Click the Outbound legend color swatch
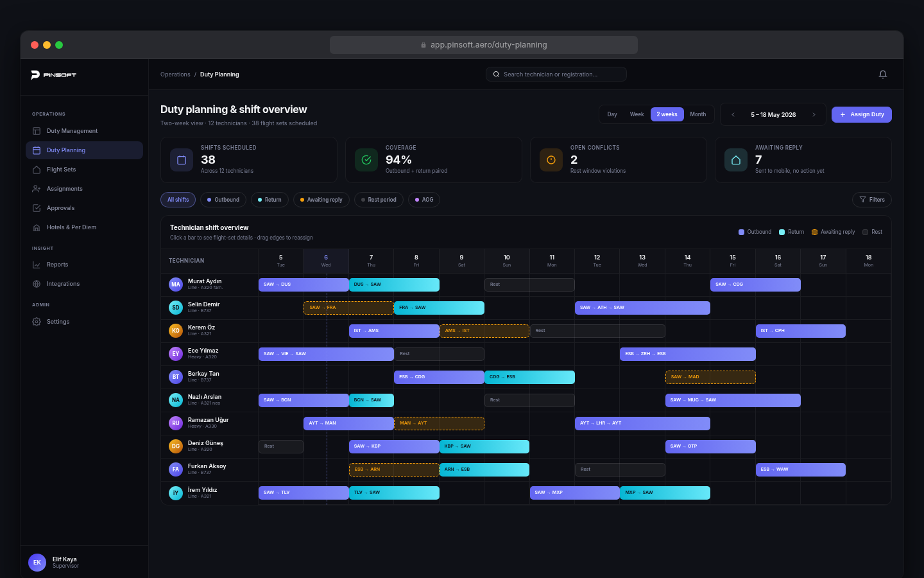This screenshot has height=578, width=924. click(x=742, y=232)
